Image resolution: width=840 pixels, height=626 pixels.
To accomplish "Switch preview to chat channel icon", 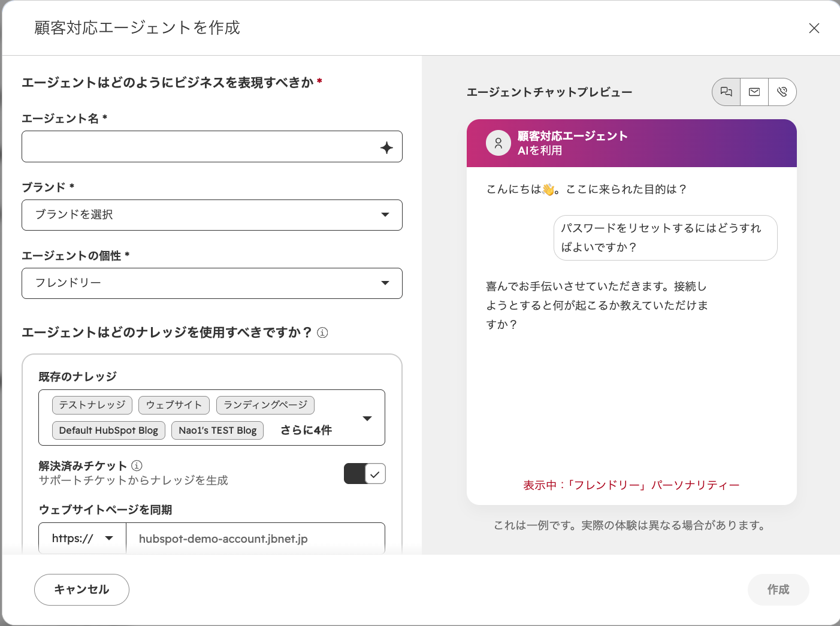I will click(x=726, y=92).
